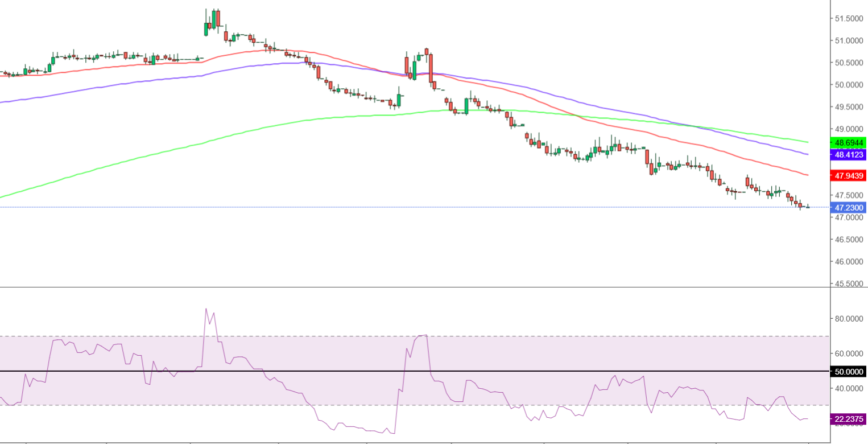Click the green 48.6944 moving average price label

(848, 142)
